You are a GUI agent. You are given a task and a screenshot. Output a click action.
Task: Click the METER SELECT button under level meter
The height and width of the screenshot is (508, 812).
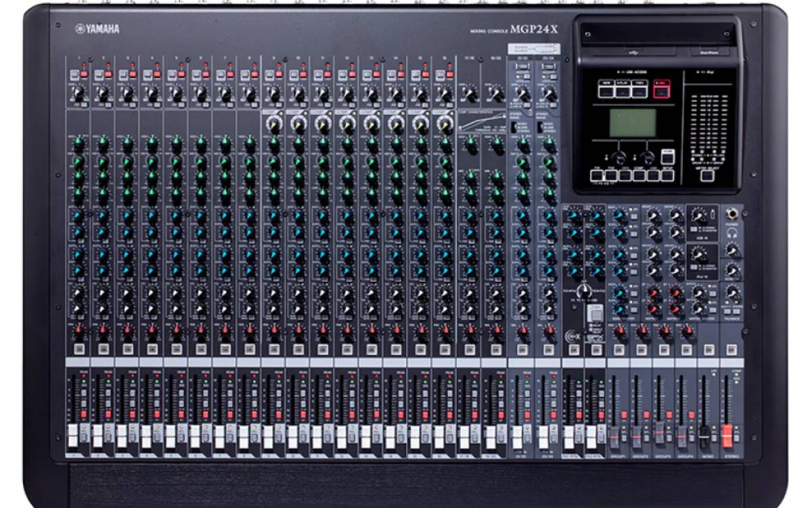click(x=707, y=175)
